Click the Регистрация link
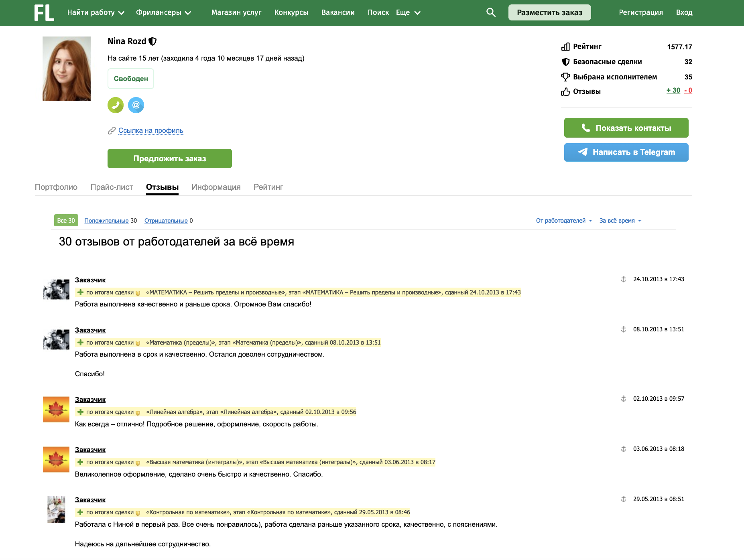The image size is (744, 560). pyautogui.click(x=641, y=12)
